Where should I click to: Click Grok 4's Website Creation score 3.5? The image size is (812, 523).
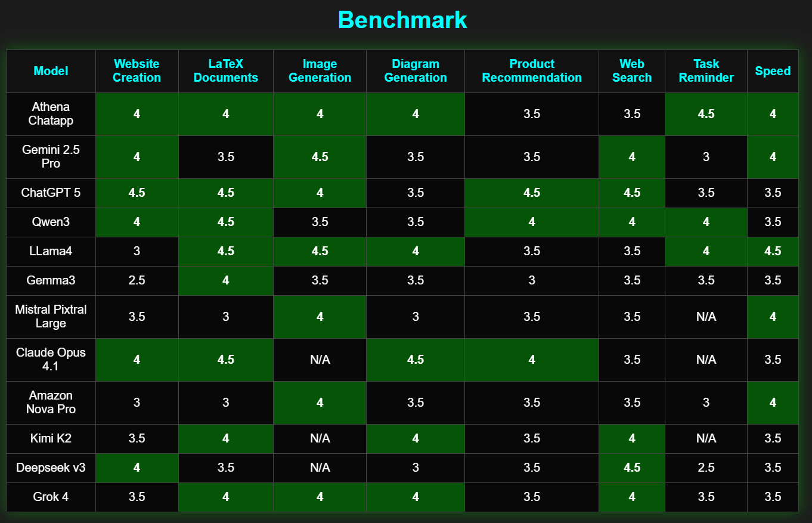coord(137,497)
